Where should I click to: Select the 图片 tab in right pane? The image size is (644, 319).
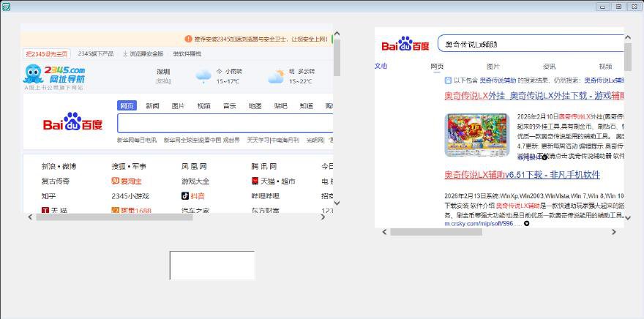click(x=493, y=67)
